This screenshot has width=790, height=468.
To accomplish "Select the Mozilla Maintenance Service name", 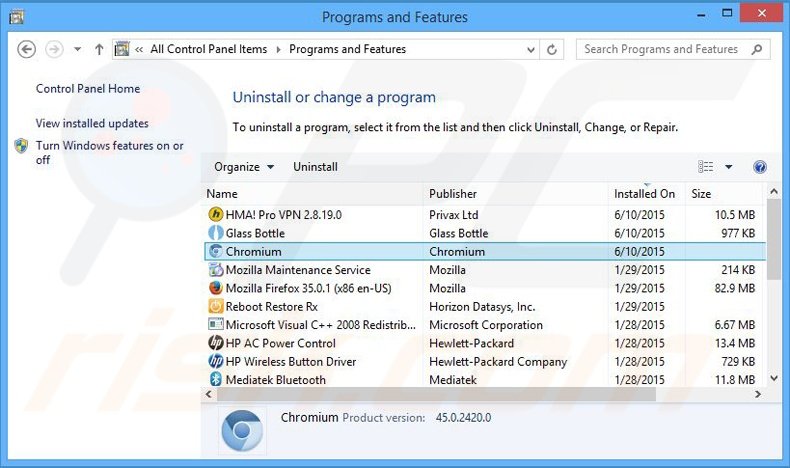I will pos(298,270).
